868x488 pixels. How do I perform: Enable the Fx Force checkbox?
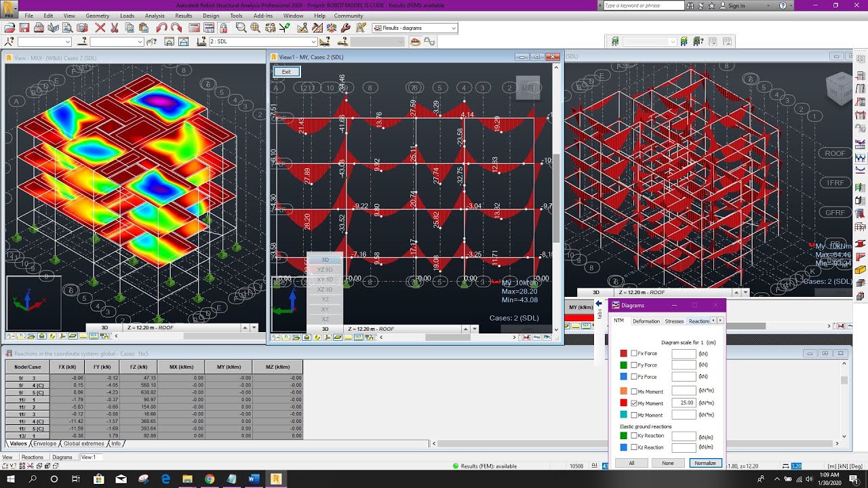pos(634,353)
